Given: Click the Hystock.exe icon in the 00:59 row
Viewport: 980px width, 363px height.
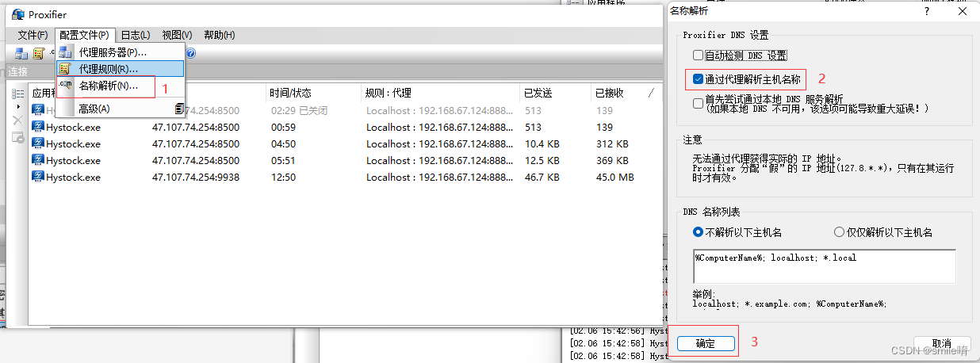Looking at the screenshot, I should point(38,127).
